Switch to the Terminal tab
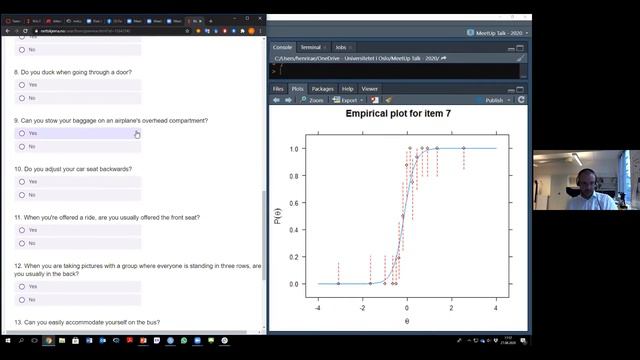 pos(311,47)
